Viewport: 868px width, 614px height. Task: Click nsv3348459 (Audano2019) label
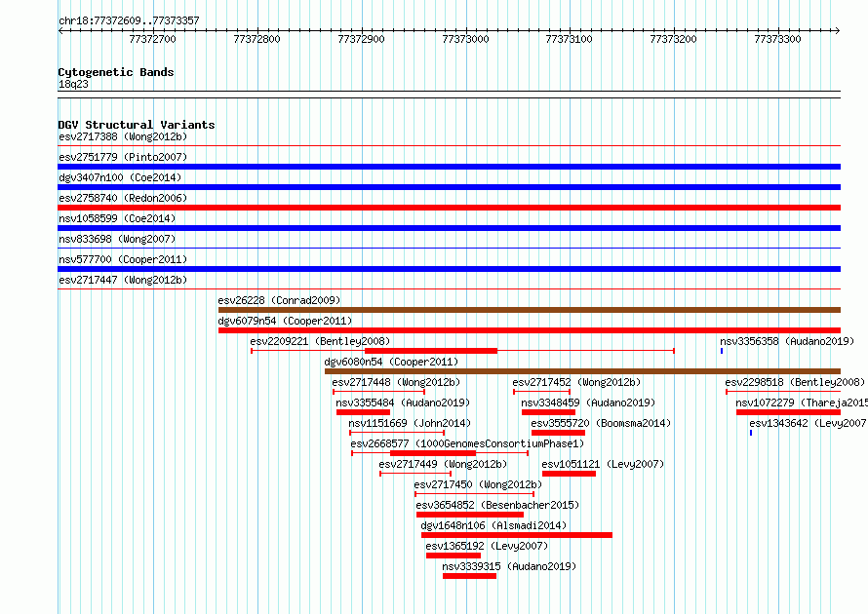pos(588,403)
